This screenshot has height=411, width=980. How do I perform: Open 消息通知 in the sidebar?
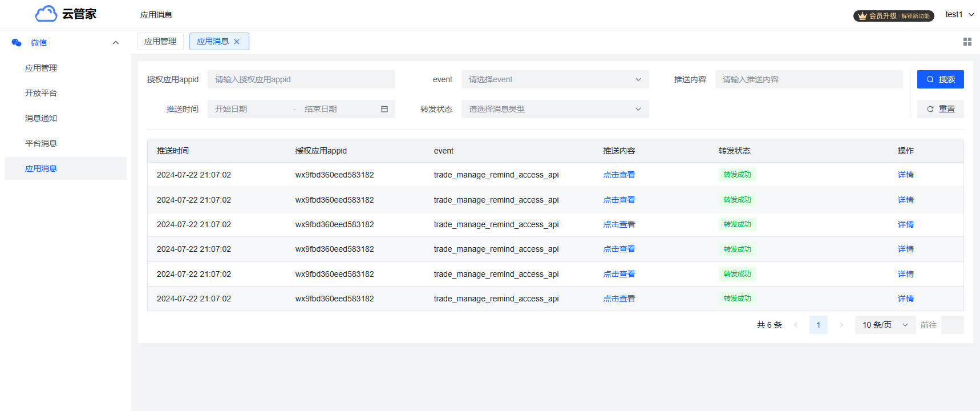pos(41,118)
